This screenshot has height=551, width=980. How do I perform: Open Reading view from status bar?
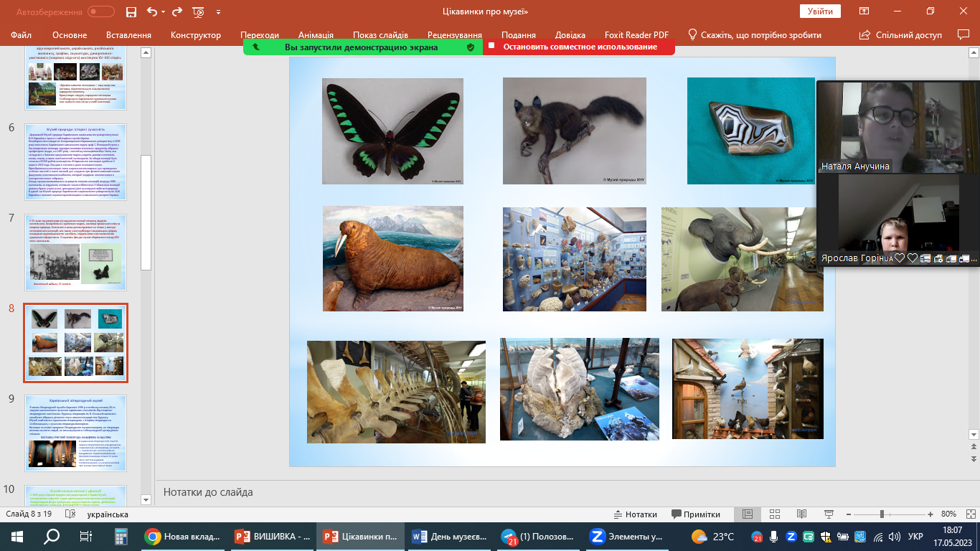(x=801, y=514)
